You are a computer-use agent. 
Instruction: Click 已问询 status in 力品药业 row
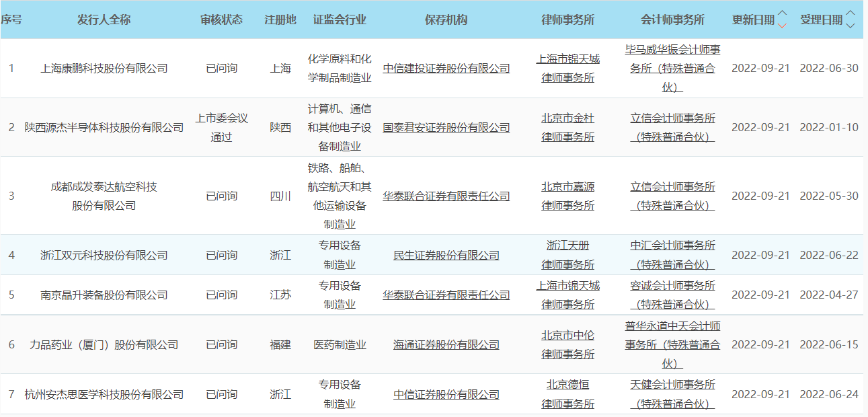tap(221, 344)
